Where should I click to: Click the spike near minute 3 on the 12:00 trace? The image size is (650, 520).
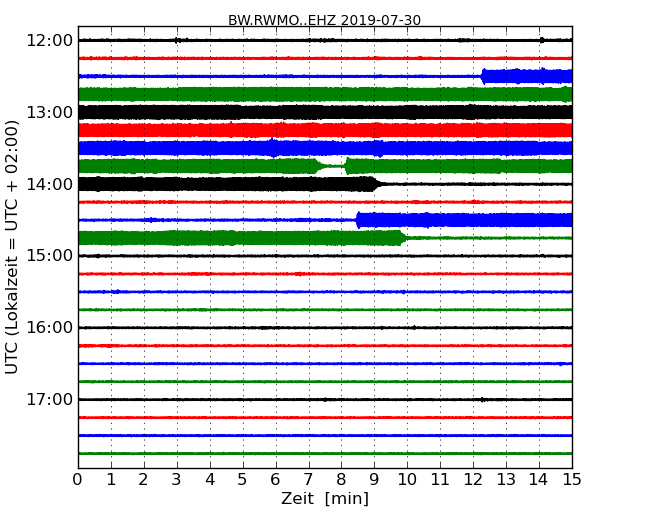click(x=177, y=40)
